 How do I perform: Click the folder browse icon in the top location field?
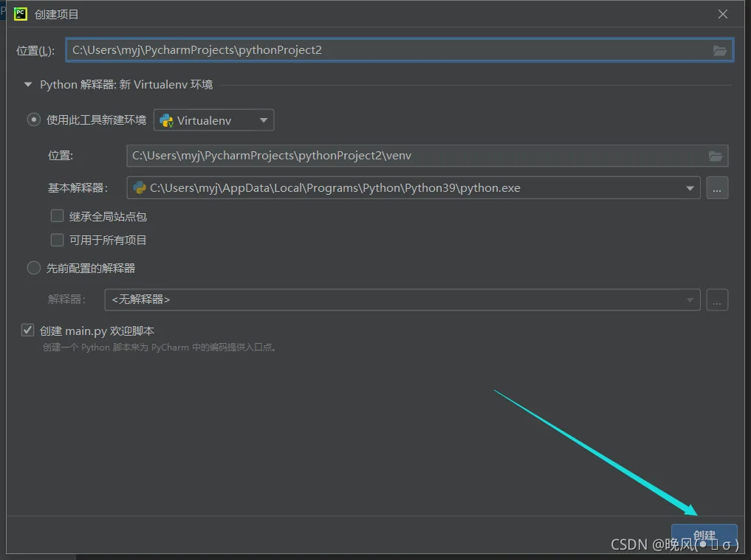point(719,50)
